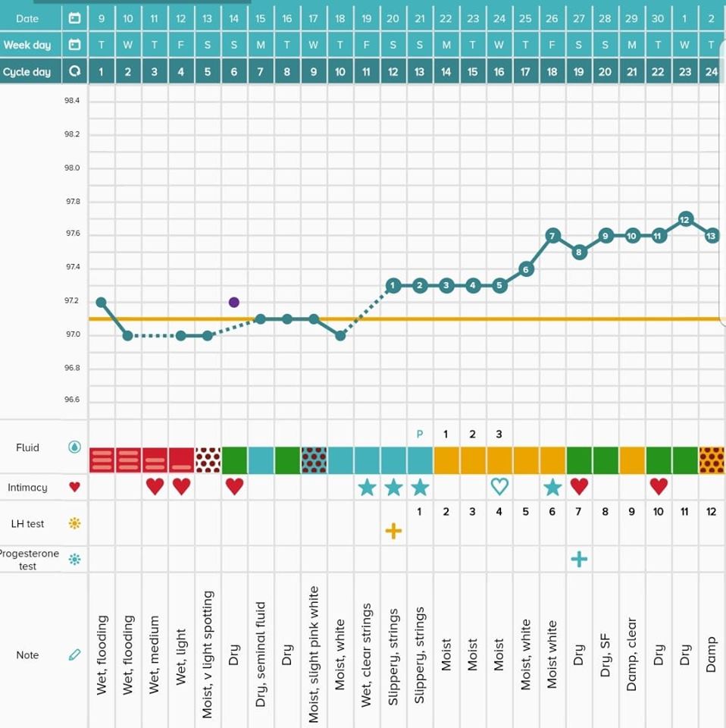The image size is (726, 728).
Task: Click the water drop icon in Fluid row
Action: pos(74,447)
